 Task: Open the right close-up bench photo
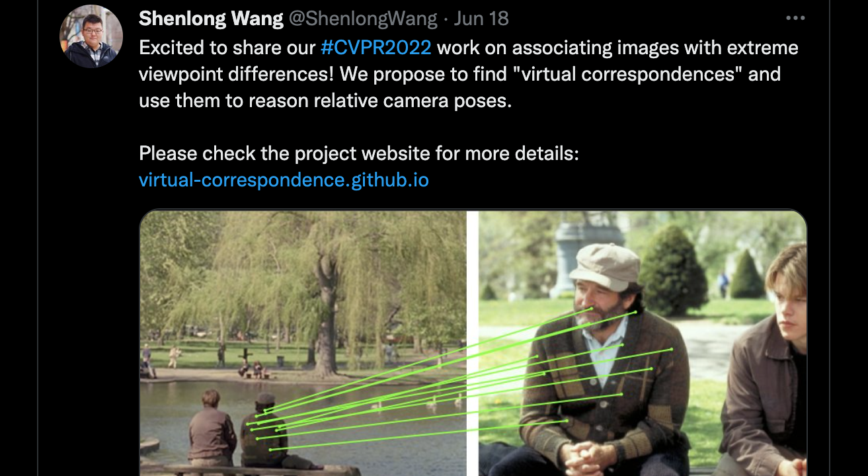(x=643, y=343)
